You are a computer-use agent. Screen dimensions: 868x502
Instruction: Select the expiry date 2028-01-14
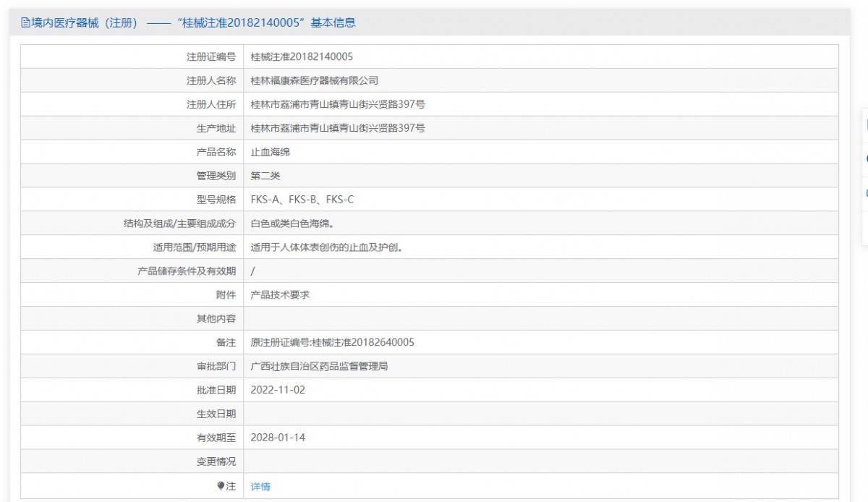click(x=278, y=438)
